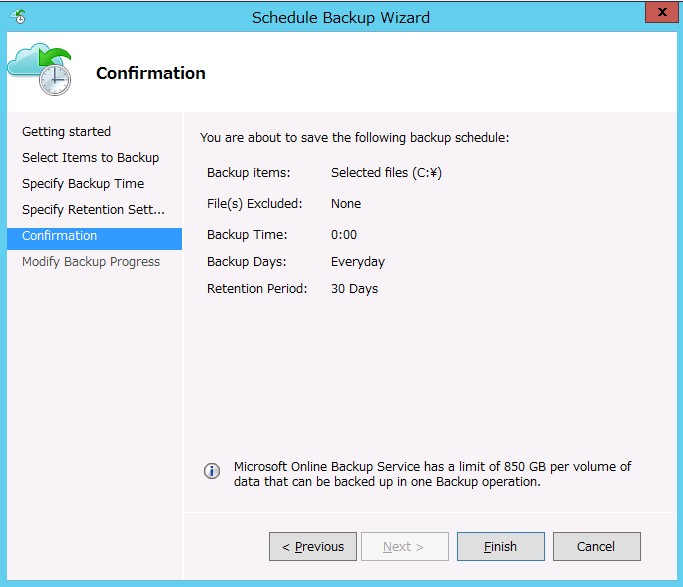
Task: Select the Specify Retention Settings step
Action: pyautogui.click(x=93, y=210)
